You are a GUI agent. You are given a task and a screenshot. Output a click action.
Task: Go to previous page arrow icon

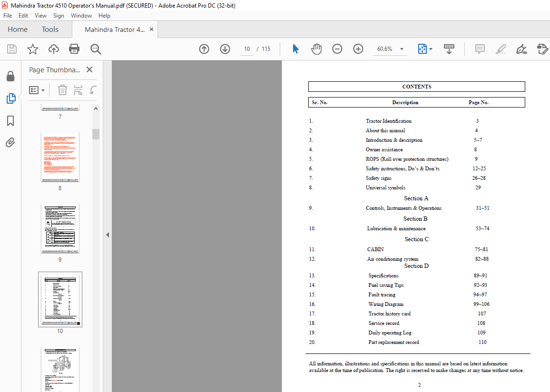click(x=204, y=49)
